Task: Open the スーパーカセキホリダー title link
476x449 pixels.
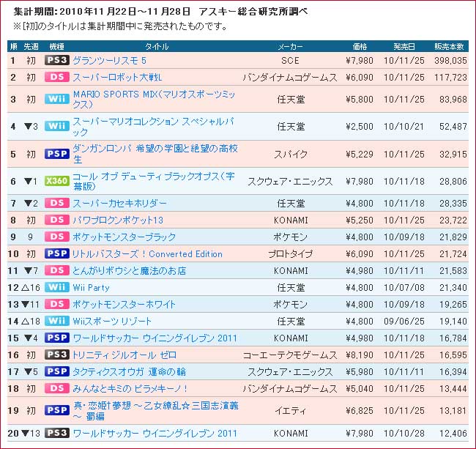Action: click(x=119, y=203)
